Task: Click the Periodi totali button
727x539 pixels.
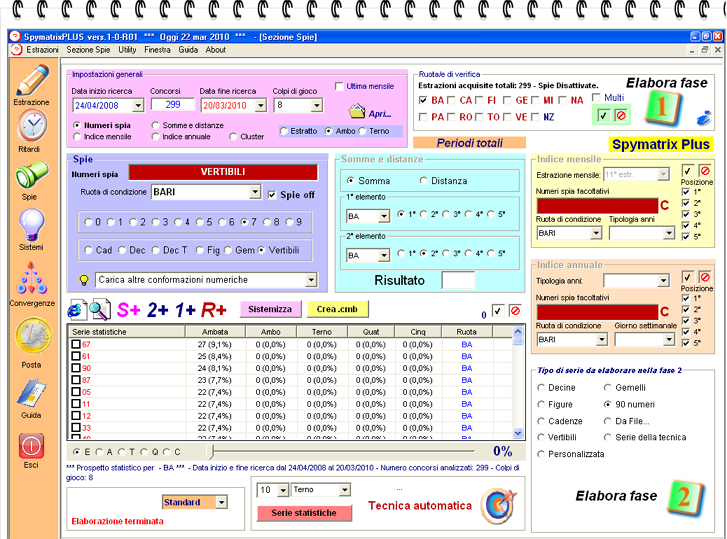Action: (469, 143)
